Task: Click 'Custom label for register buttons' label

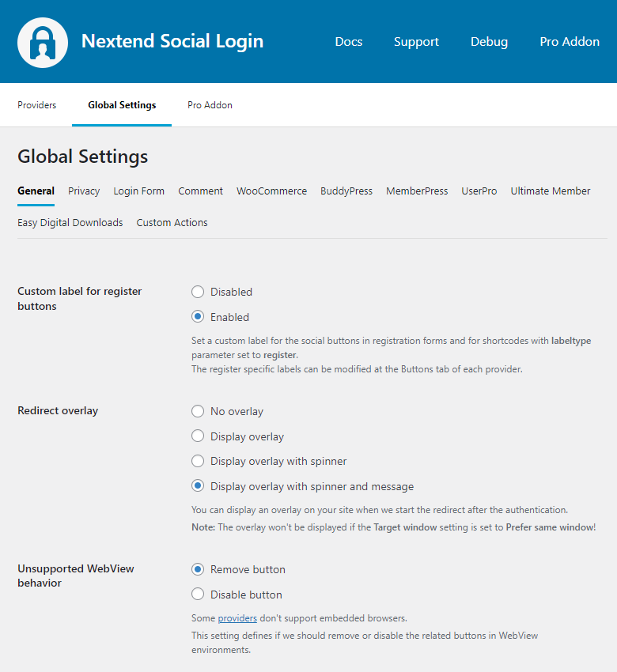Action: tap(80, 299)
